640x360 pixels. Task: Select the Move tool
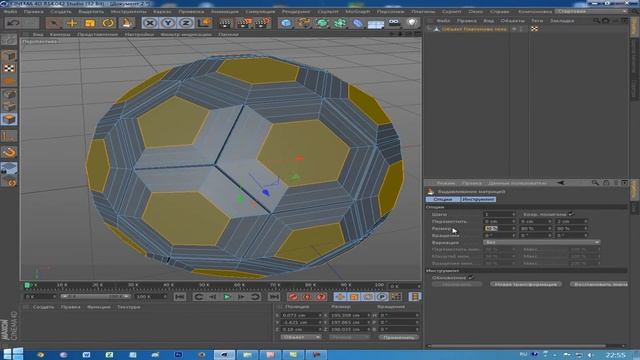click(x=72, y=23)
